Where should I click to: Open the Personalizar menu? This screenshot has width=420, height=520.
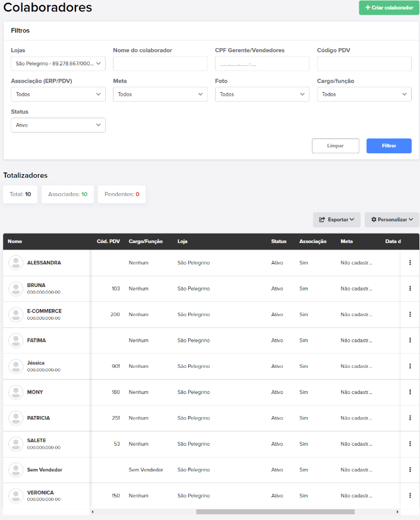tap(392, 219)
